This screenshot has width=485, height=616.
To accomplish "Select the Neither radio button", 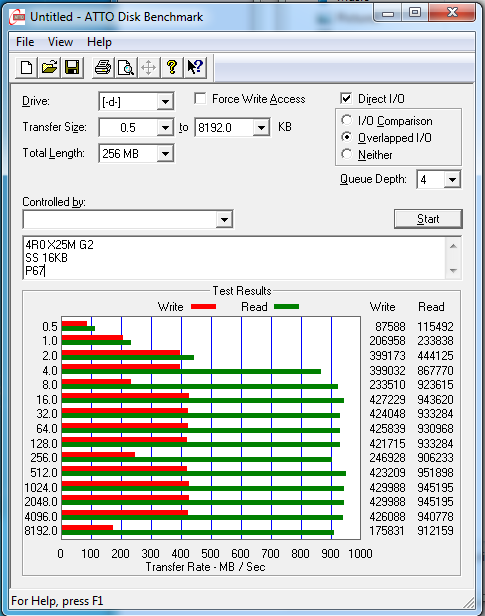I will [346, 154].
